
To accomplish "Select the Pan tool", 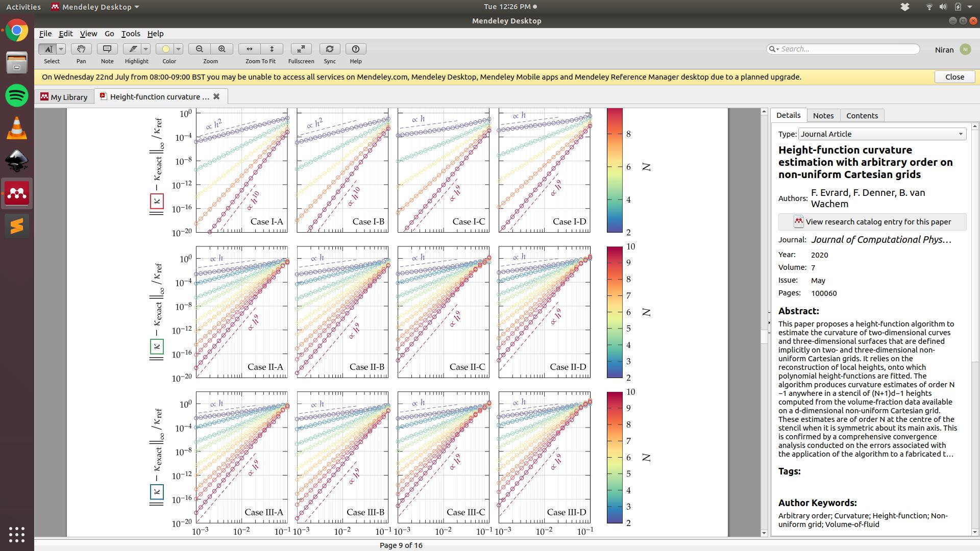I will (81, 49).
